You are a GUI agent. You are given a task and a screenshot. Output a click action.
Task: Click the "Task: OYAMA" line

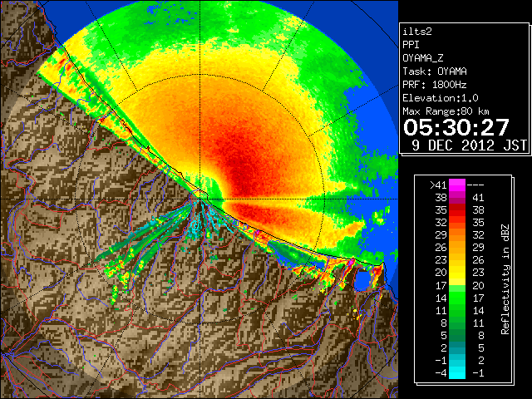tap(435, 71)
